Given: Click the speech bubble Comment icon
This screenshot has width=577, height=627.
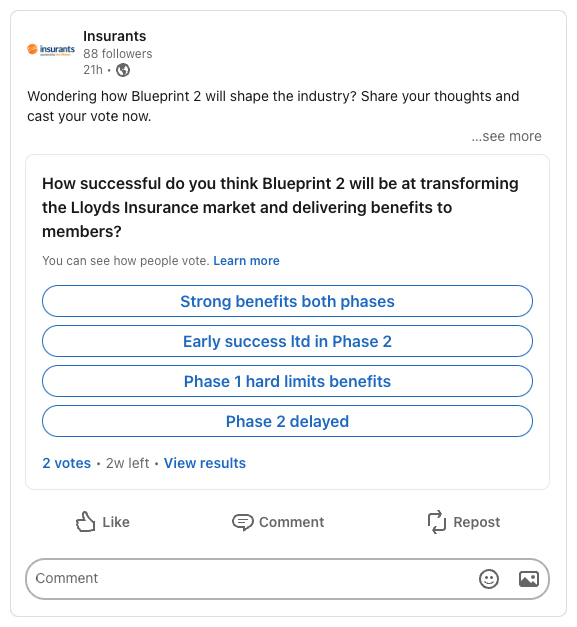Looking at the screenshot, I should coord(243,522).
